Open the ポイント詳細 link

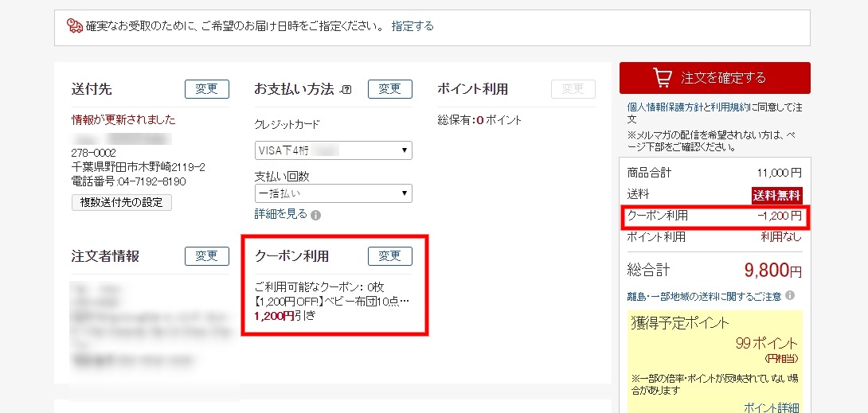tap(771, 407)
